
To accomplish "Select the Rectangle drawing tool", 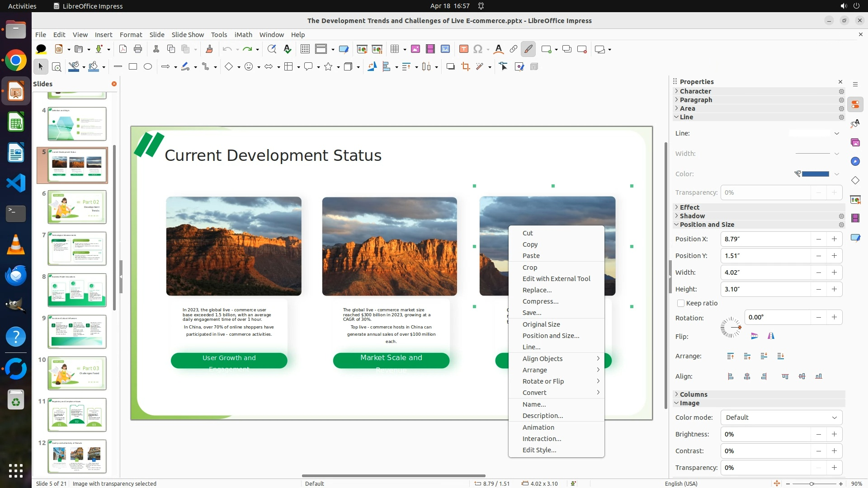I will point(133,67).
